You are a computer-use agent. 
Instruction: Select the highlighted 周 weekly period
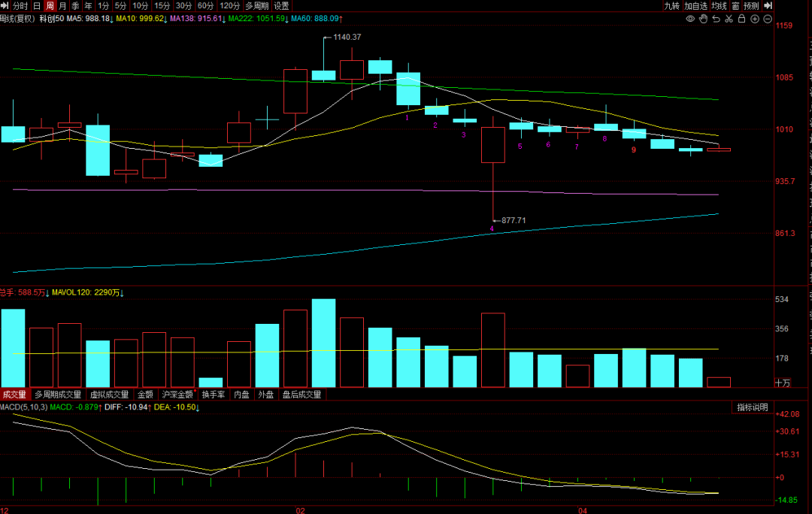point(50,6)
